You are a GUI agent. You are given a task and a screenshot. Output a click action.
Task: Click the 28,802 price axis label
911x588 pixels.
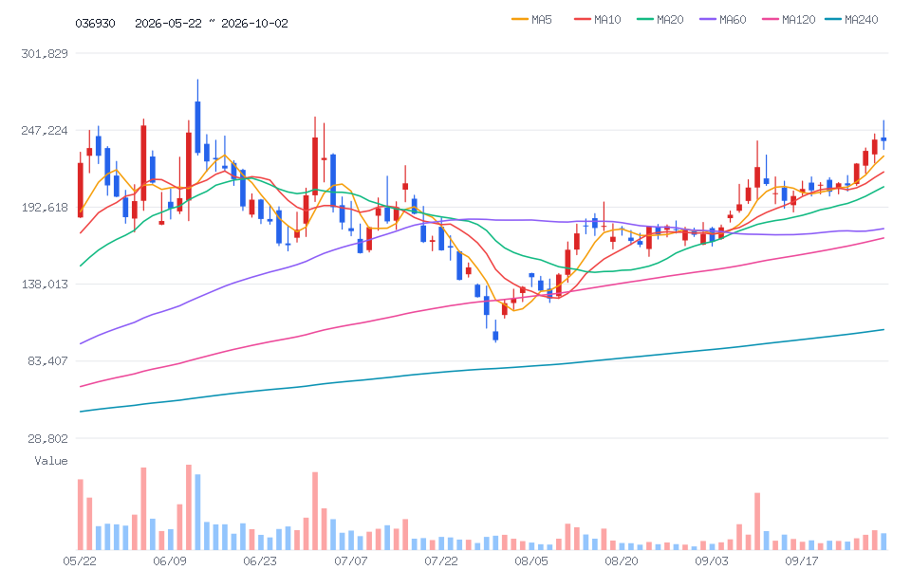point(48,438)
